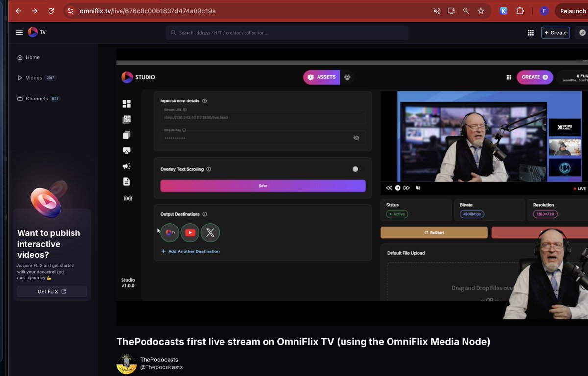588x376 pixels.
Task: Toggle the Overlay Text Scrolling switch
Action: point(355,169)
